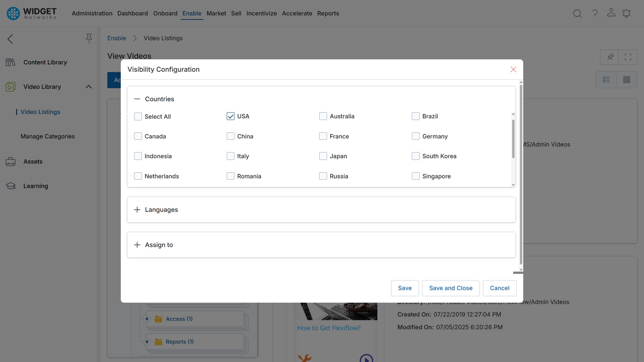Uncheck the USA checkbox

coord(230,116)
